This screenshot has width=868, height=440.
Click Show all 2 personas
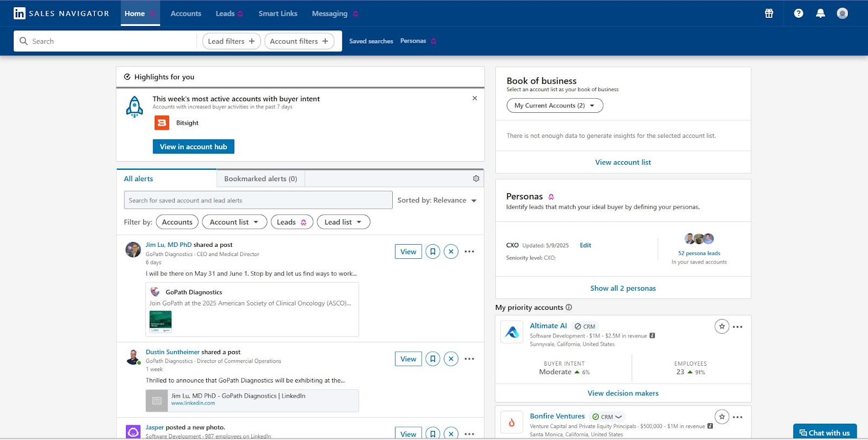coord(623,288)
